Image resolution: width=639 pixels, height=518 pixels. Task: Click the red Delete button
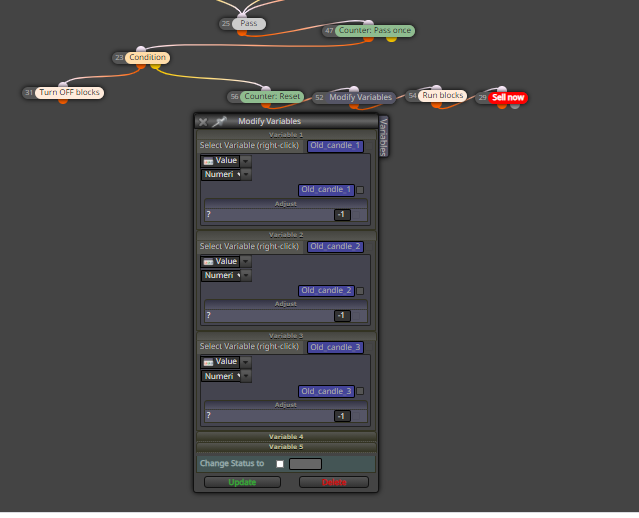334,482
